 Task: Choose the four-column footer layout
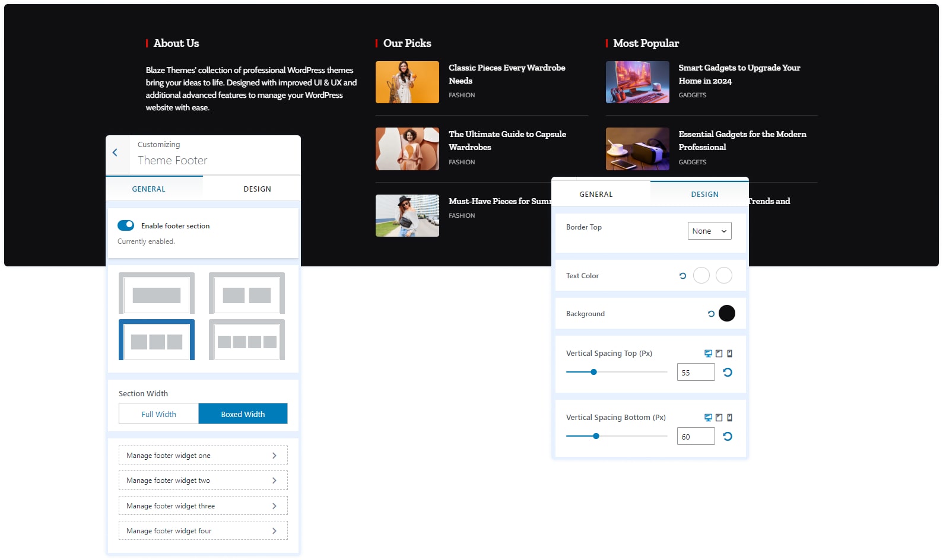[x=247, y=341]
